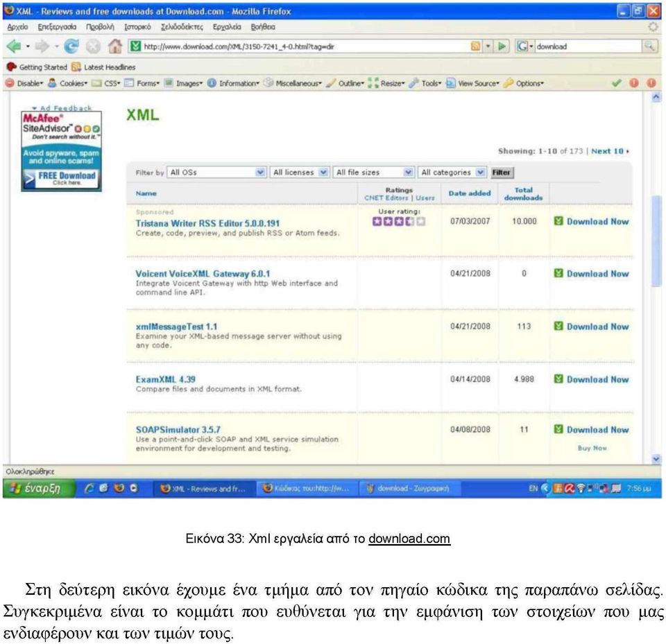
Task: Open Getting Started bookmark
Action: click(37, 67)
